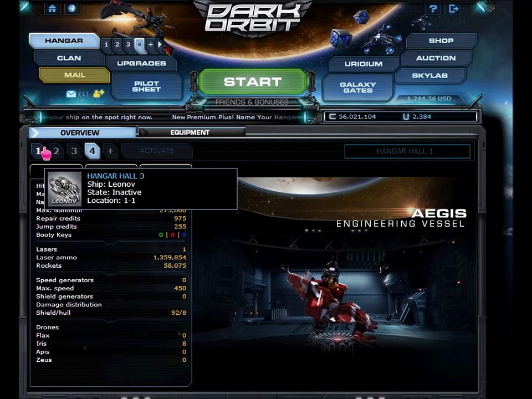The width and height of the screenshot is (532, 399).
Task: Open Skylab
Action: (430, 75)
